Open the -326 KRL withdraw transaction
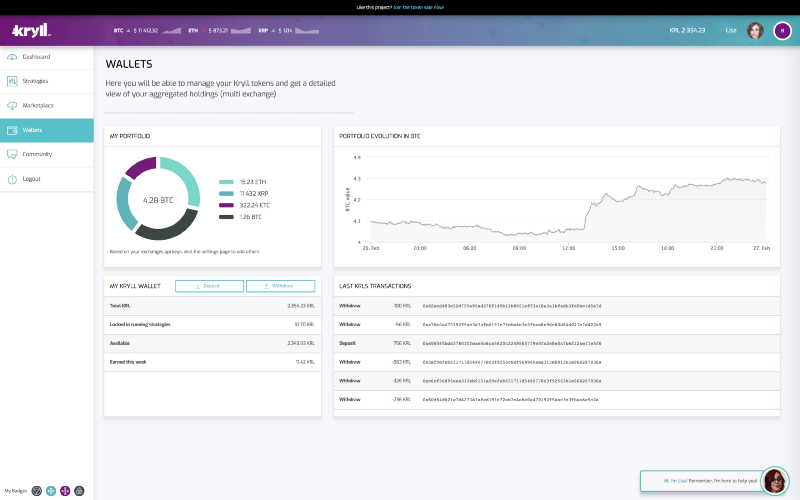This screenshot has width=800, height=500. point(557,381)
